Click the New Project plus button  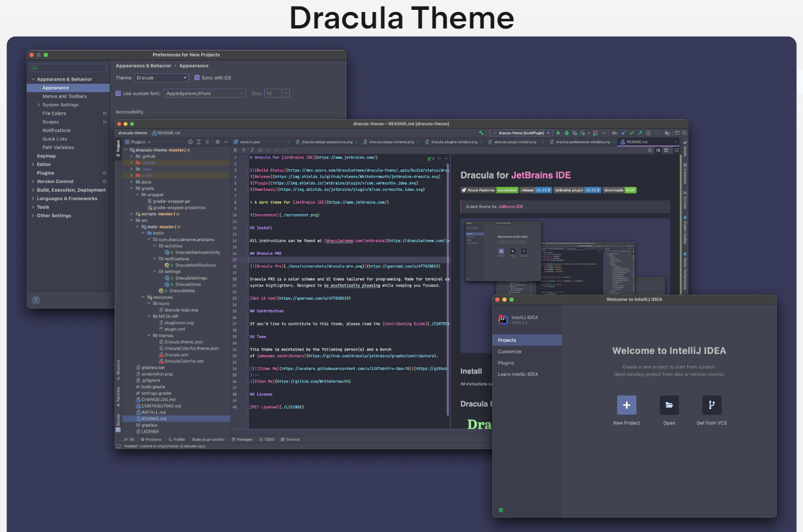pos(627,405)
